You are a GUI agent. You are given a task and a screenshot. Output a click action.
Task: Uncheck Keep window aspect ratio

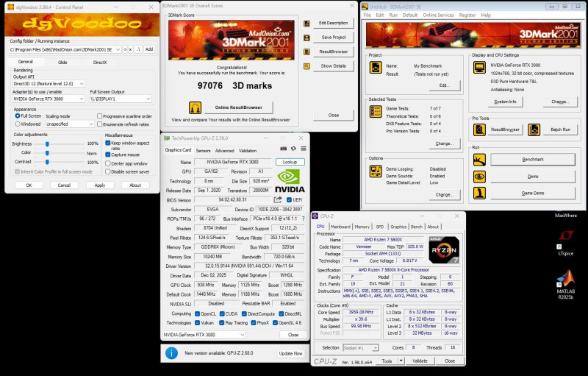107,143
